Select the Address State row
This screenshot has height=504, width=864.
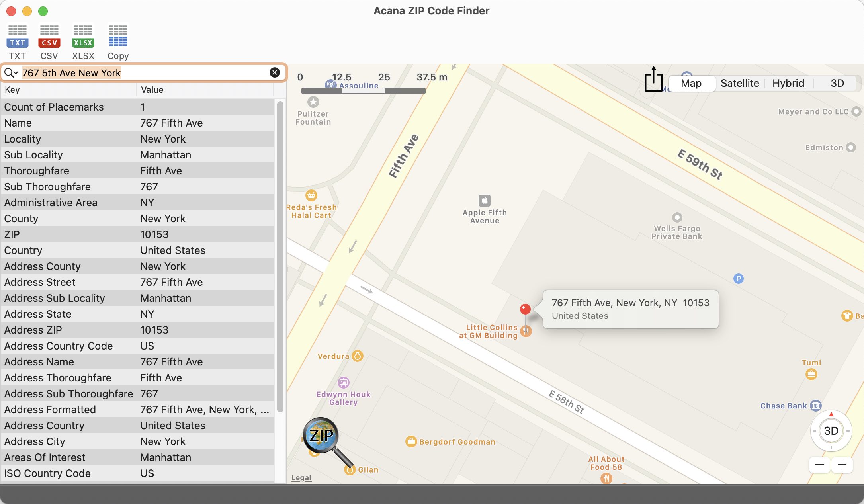click(x=137, y=314)
